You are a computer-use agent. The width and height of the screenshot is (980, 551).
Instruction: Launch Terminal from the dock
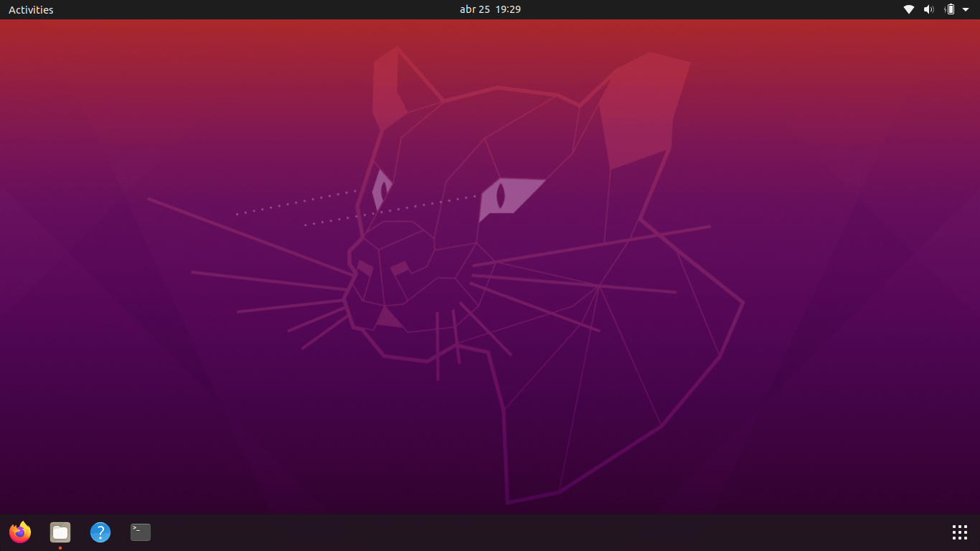(x=141, y=532)
